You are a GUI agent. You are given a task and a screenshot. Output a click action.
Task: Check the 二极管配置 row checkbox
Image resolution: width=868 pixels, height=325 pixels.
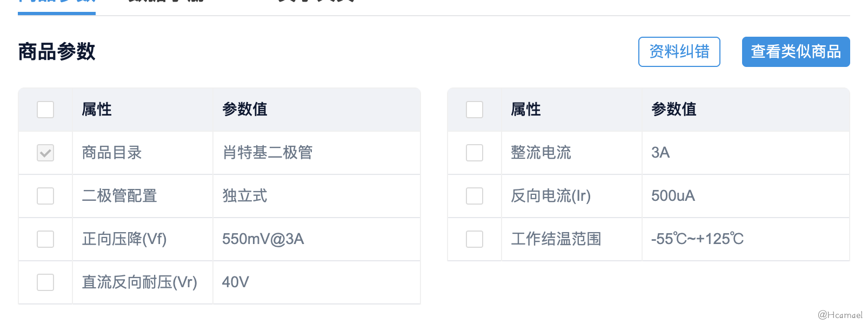(45, 196)
